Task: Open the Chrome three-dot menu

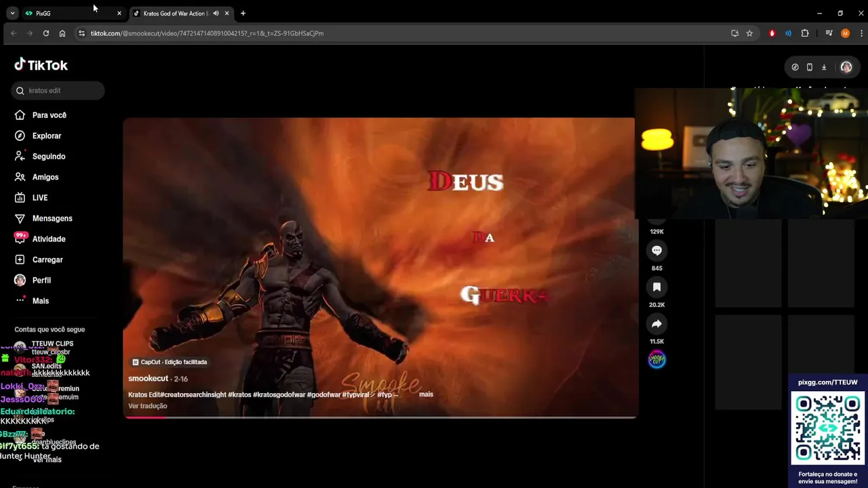Action: pos(861,33)
